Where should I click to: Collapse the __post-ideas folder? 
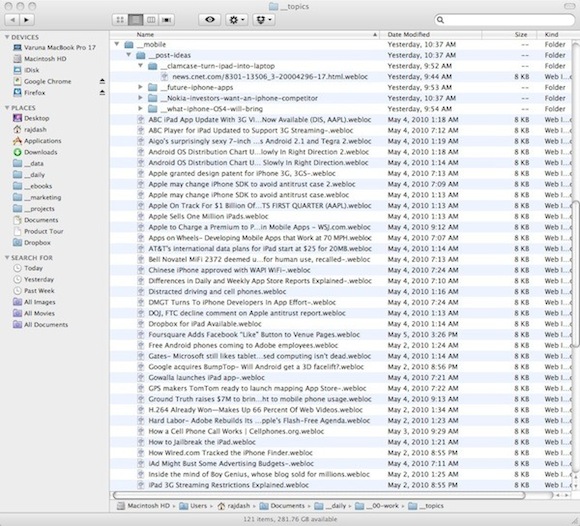(128, 55)
